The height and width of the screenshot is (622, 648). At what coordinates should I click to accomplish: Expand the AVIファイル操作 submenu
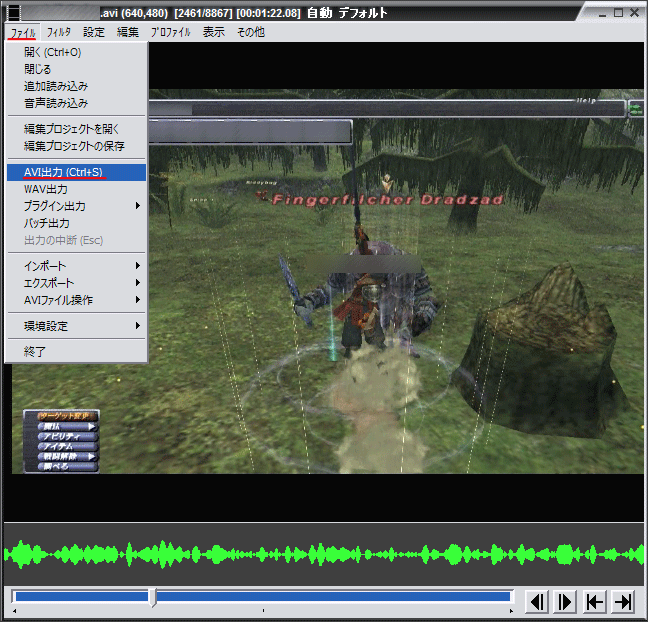76,300
